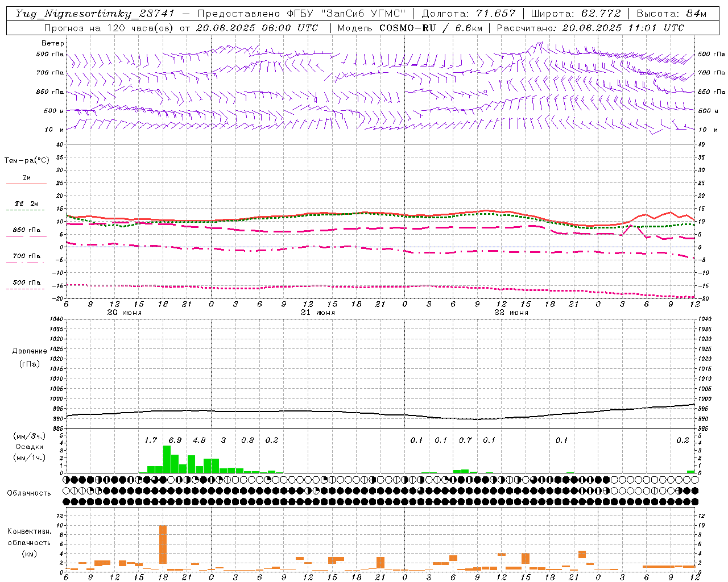728x582 pixels.
Task: Select the 850 гПа temperature legend entry
Action: (x=27, y=230)
